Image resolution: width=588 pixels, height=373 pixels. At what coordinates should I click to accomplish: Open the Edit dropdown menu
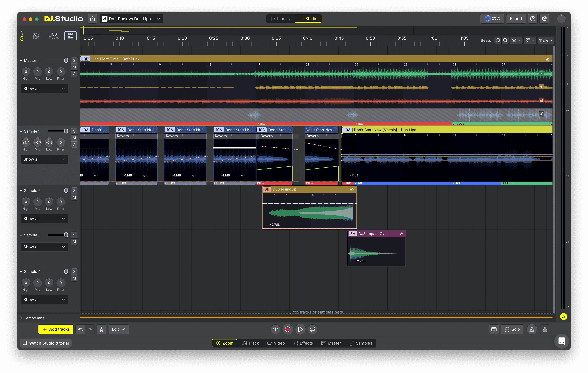118,329
